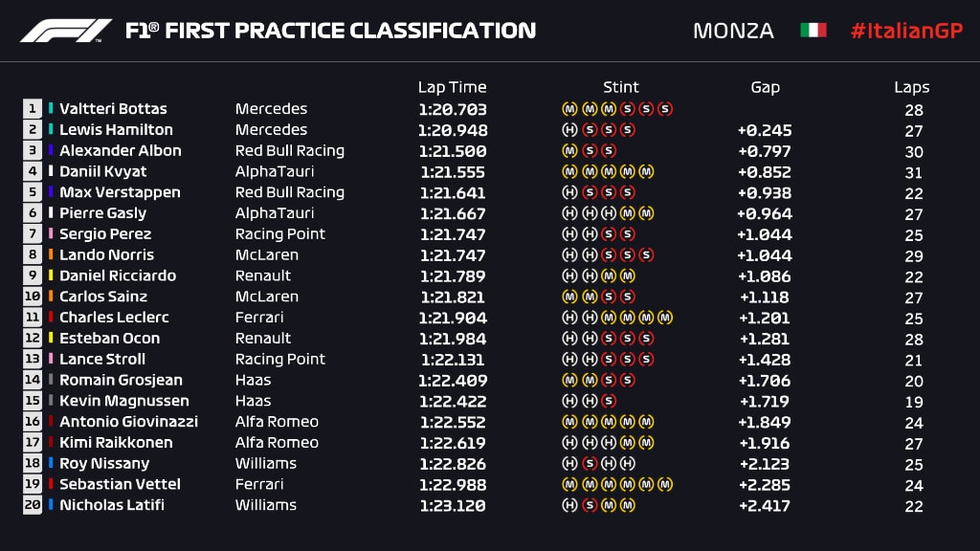Click the Italian flag icon
The width and height of the screenshot is (980, 551).
tap(813, 31)
